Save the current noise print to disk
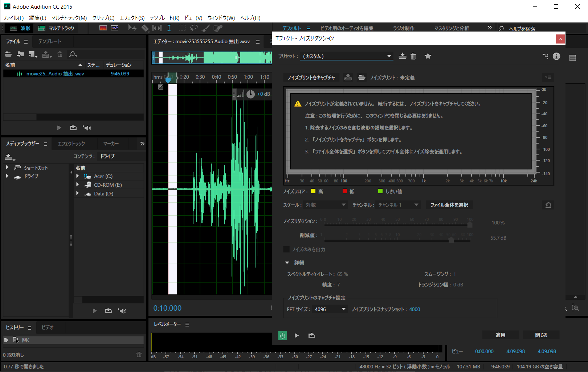Image resolution: width=588 pixels, height=372 pixels. pyautogui.click(x=348, y=77)
